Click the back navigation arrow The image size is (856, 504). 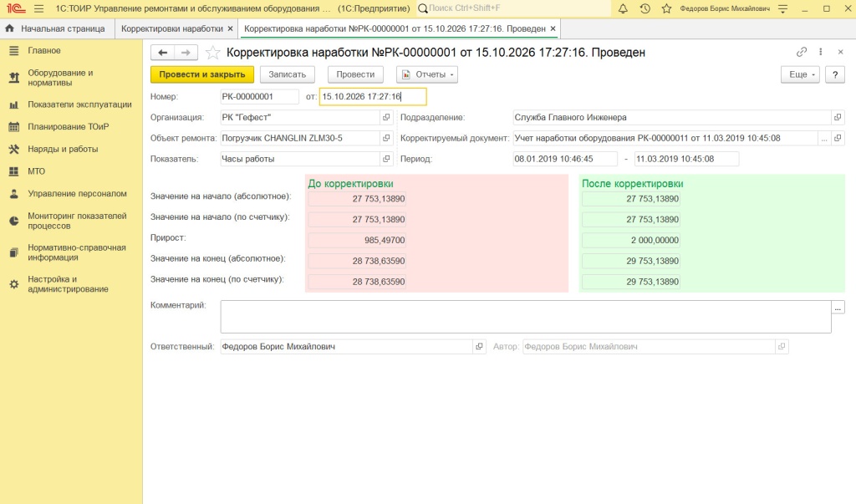pos(163,53)
